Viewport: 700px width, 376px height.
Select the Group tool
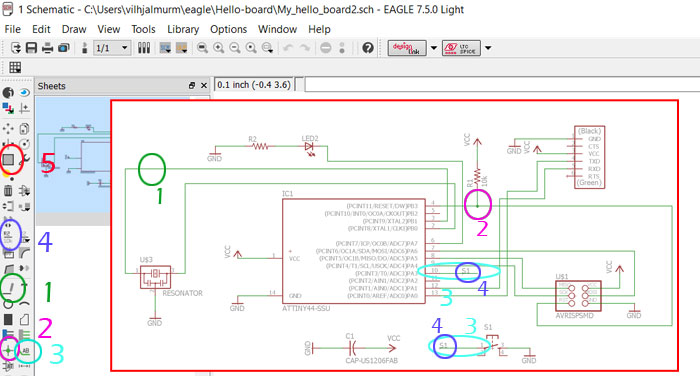pyautogui.click(x=8, y=159)
